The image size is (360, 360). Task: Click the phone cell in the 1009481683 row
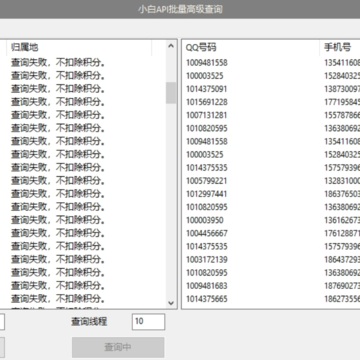coord(342,286)
